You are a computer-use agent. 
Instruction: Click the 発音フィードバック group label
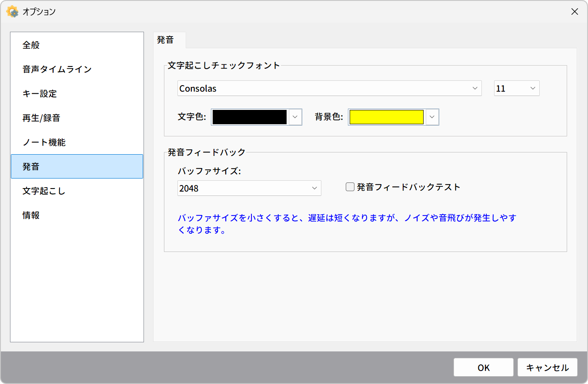coord(207,152)
